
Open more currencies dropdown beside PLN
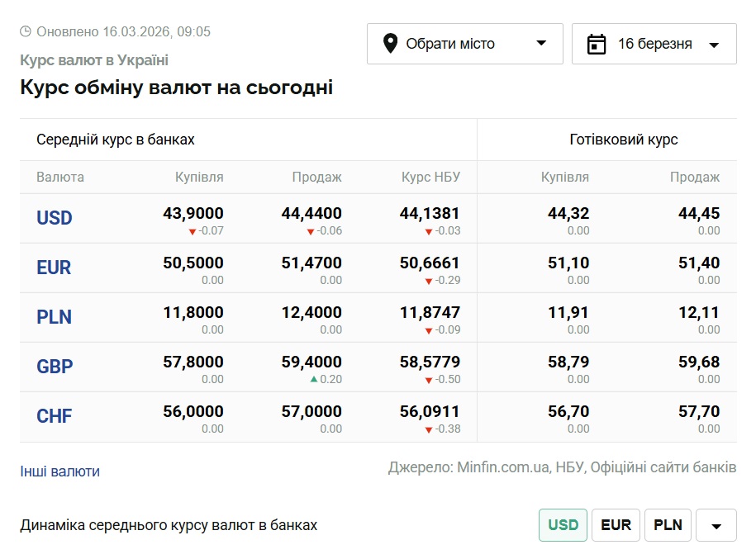tap(716, 525)
